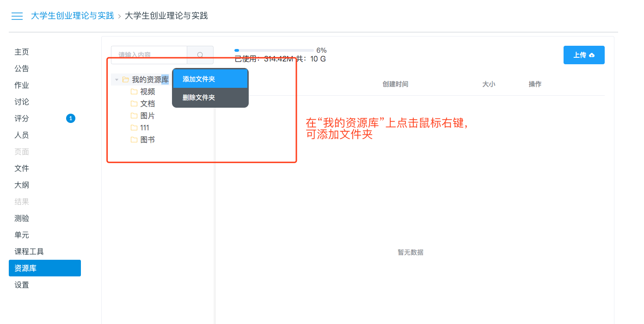Open the 单元 sidebar item
644x324 pixels.
(x=22, y=235)
